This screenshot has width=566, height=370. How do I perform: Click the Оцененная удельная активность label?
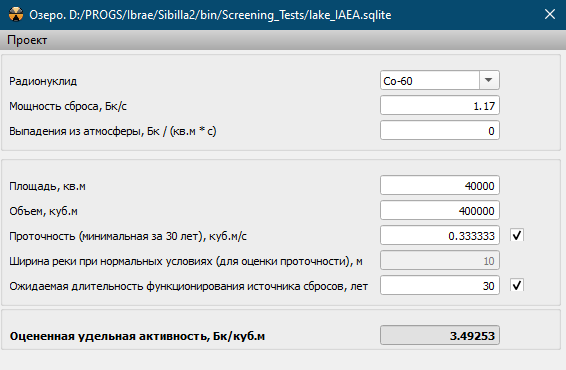tap(137, 336)
